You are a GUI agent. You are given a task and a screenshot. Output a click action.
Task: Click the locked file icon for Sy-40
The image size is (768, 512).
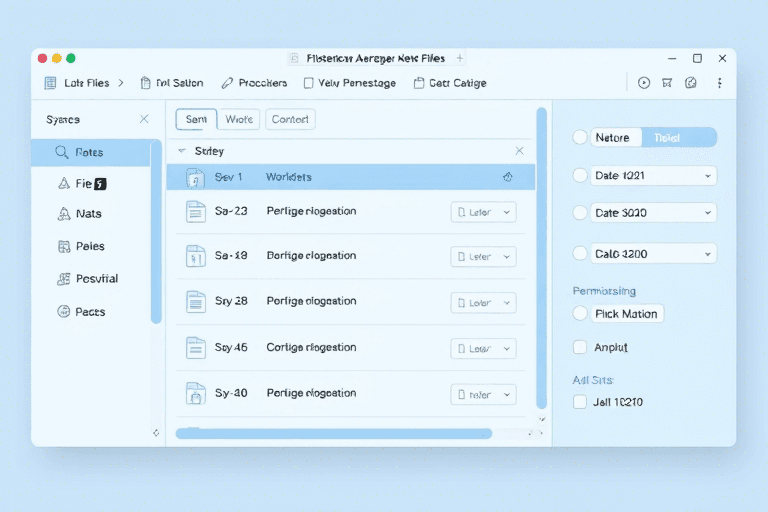(196, 393)
